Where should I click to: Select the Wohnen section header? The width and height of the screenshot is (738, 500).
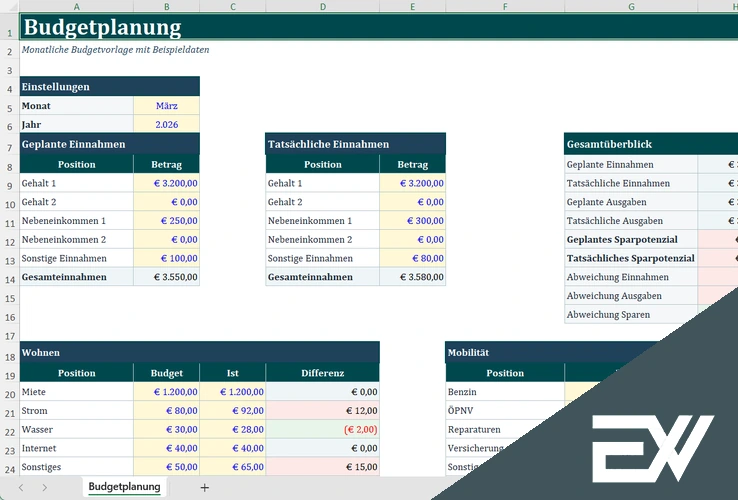click(x=200, y=353)
